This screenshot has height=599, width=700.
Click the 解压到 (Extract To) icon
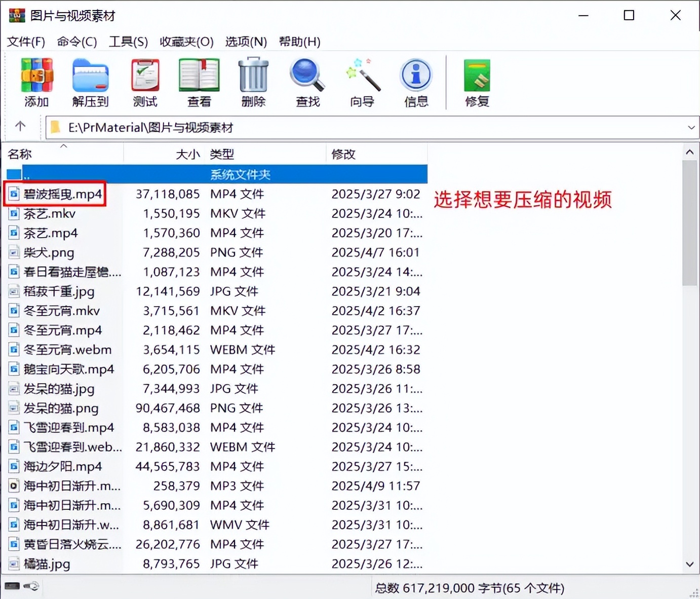click(x=90, y=82)
